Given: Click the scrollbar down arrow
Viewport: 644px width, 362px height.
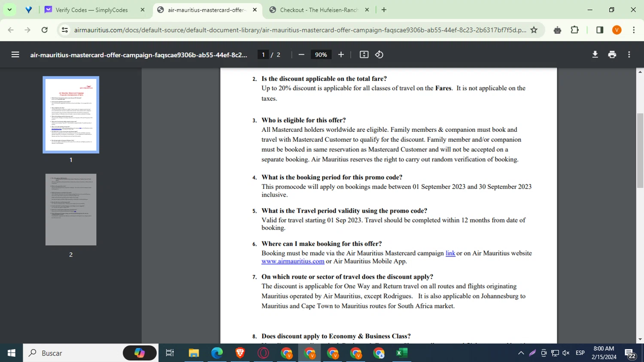Looking at the screenshot, I should 640,339.
